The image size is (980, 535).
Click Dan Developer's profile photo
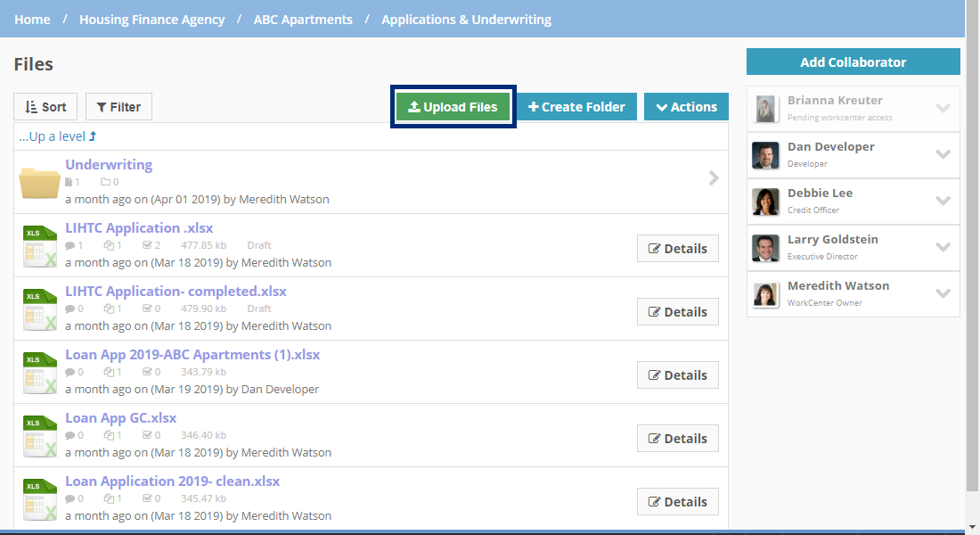coord(765,155)
